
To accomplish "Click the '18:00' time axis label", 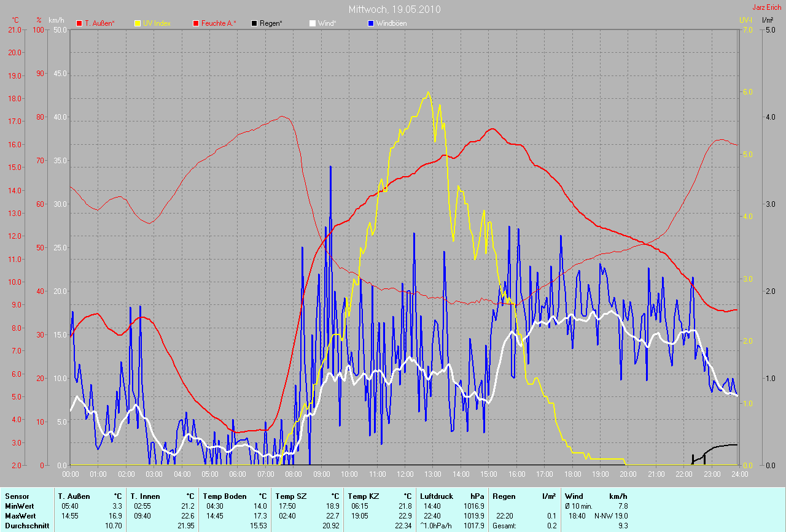I will [x=572, y=474].
